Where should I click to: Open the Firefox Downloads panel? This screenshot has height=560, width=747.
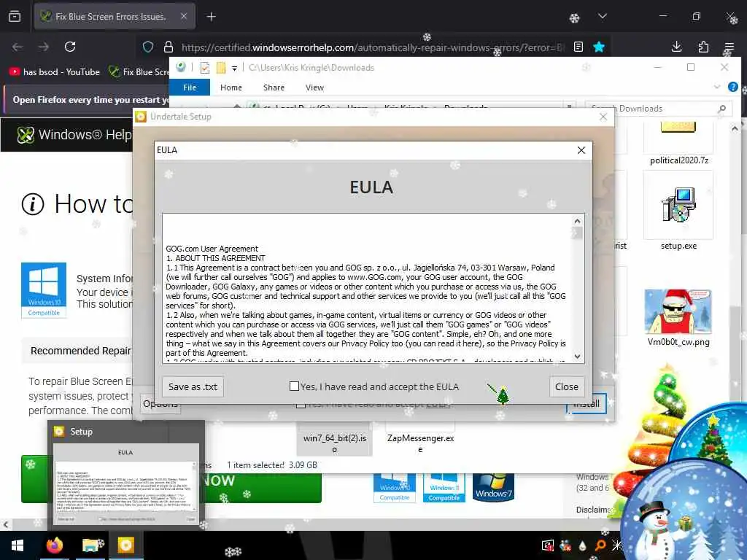click(676, 47)
